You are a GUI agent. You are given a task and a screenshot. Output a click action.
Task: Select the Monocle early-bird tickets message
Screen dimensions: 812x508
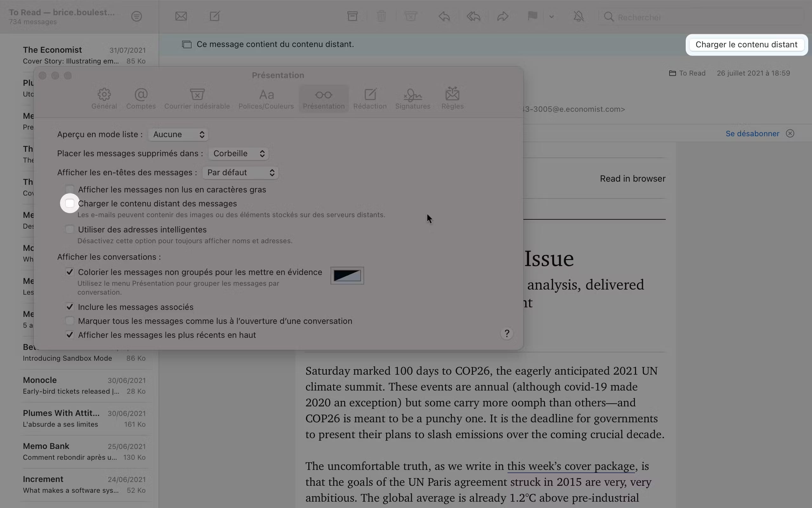84,385
